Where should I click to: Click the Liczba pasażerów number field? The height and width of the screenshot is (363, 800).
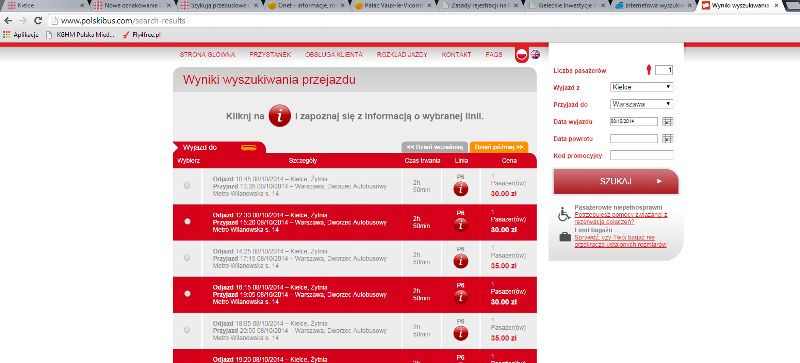(664, 70)
